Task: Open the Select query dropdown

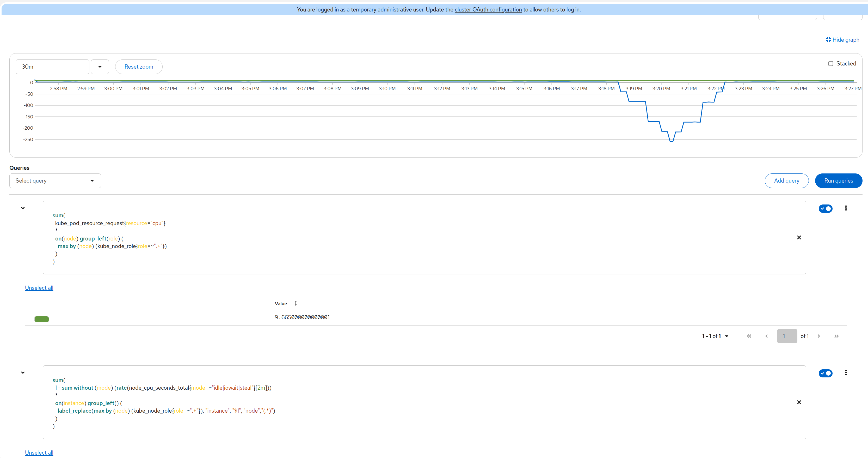Action: click(x=55, y=181)
